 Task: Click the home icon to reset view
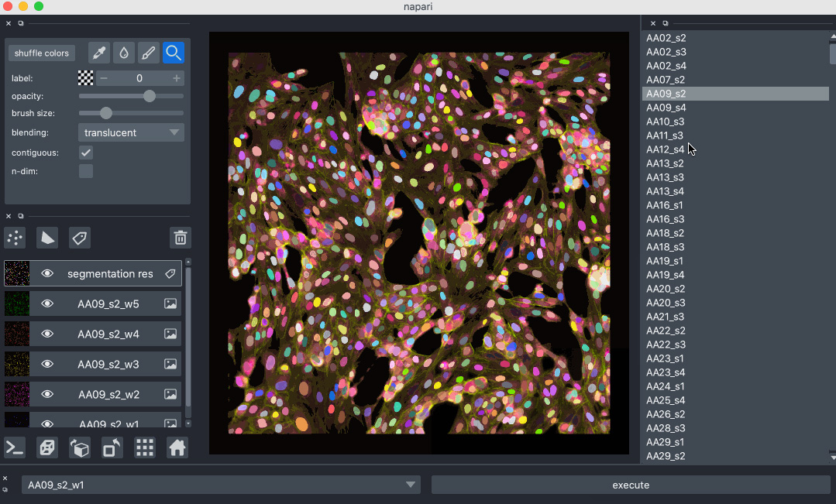[177, 447]
